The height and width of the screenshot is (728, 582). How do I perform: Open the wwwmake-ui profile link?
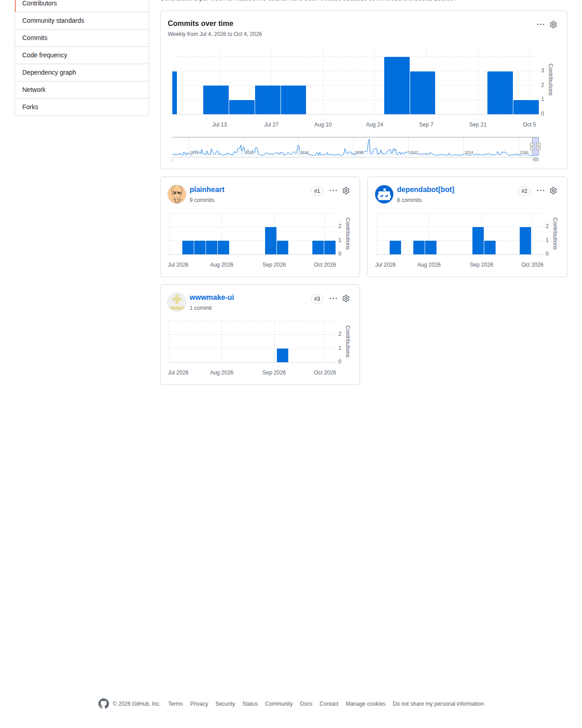click(212, 298)
